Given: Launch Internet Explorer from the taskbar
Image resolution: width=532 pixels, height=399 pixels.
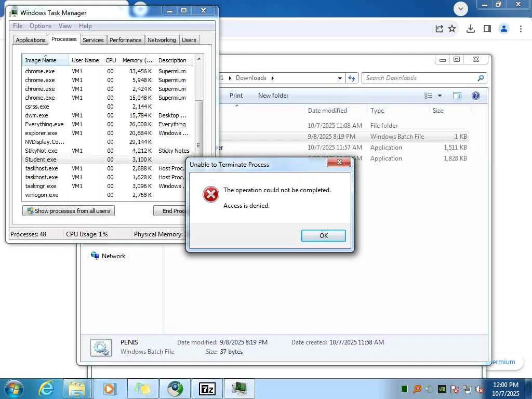Looking at the screenshot, I should (46, 389).
